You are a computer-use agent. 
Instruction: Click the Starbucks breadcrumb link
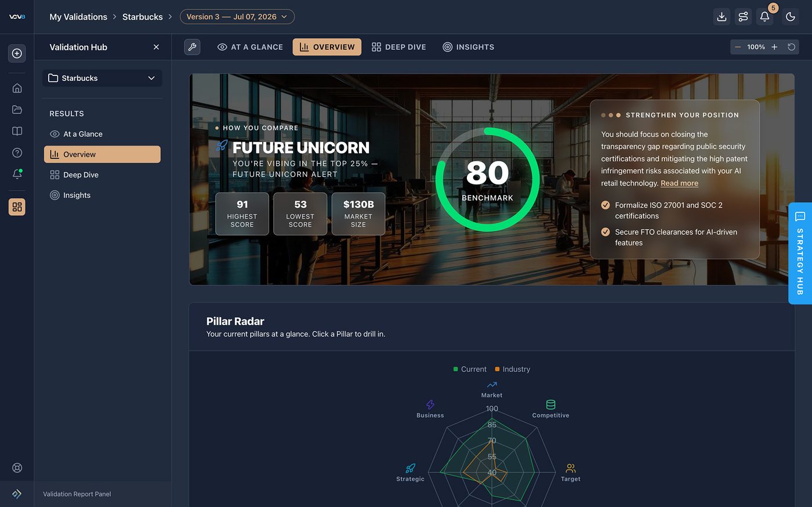(x=143, y=17)
